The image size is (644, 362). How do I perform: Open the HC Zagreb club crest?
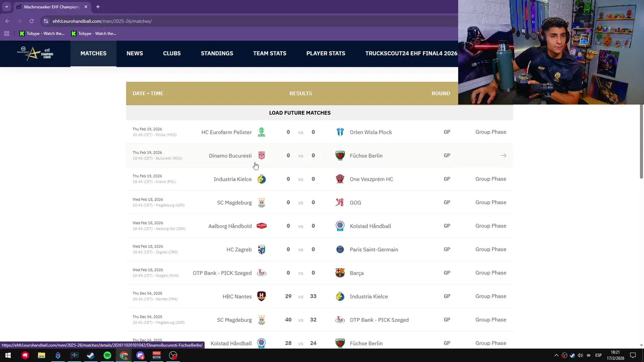(x=262, y=249)
